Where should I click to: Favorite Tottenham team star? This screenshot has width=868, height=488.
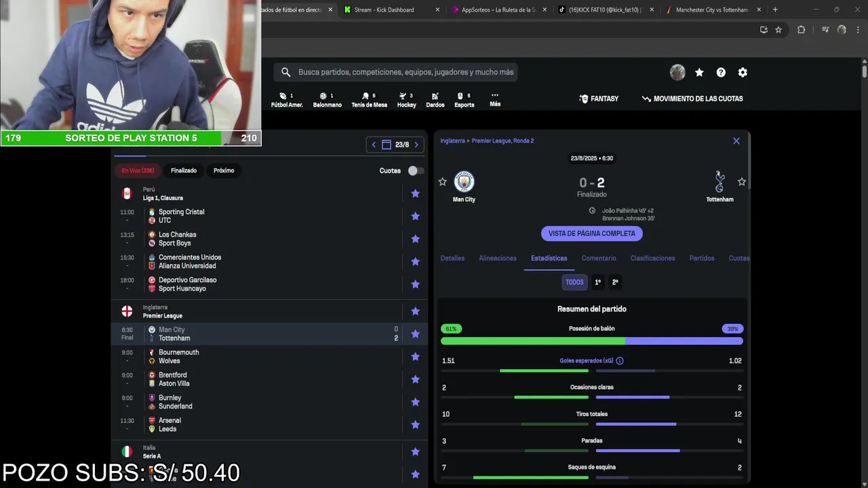tap(742, 182)
